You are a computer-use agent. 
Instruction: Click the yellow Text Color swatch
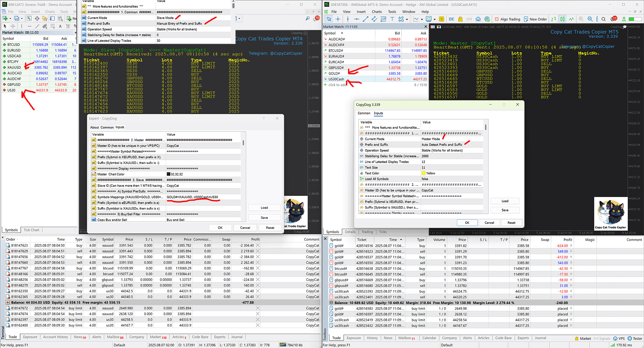click(x=423, y=173)
